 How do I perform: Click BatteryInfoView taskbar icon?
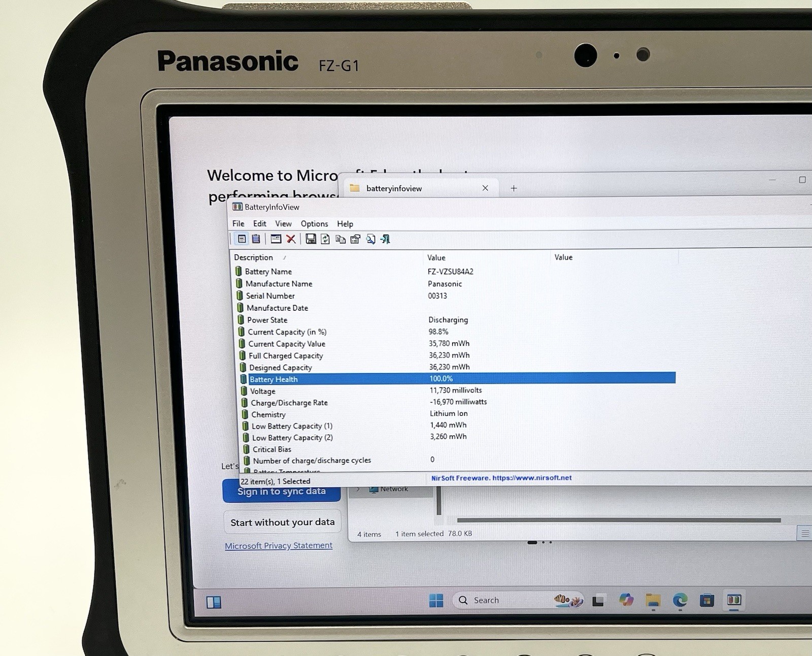click(x=734, y=600)
